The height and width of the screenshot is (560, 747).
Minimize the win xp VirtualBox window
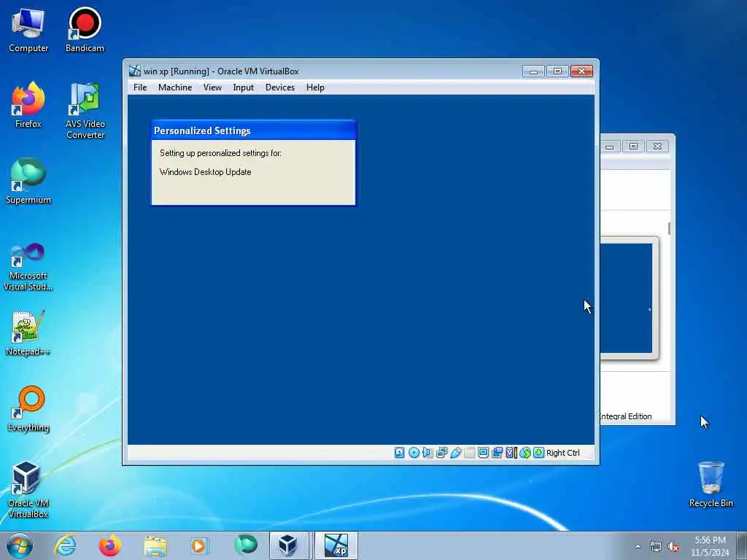[x=533, y=71]
